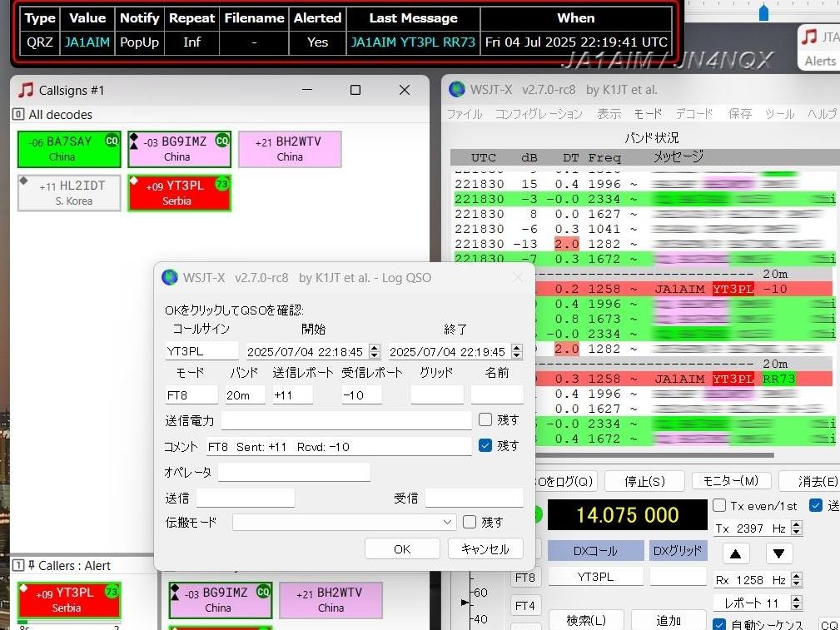This screenshot has width=840, height=630.
Task: Select the BA7SAY China callsign tile
Action: 69,149
